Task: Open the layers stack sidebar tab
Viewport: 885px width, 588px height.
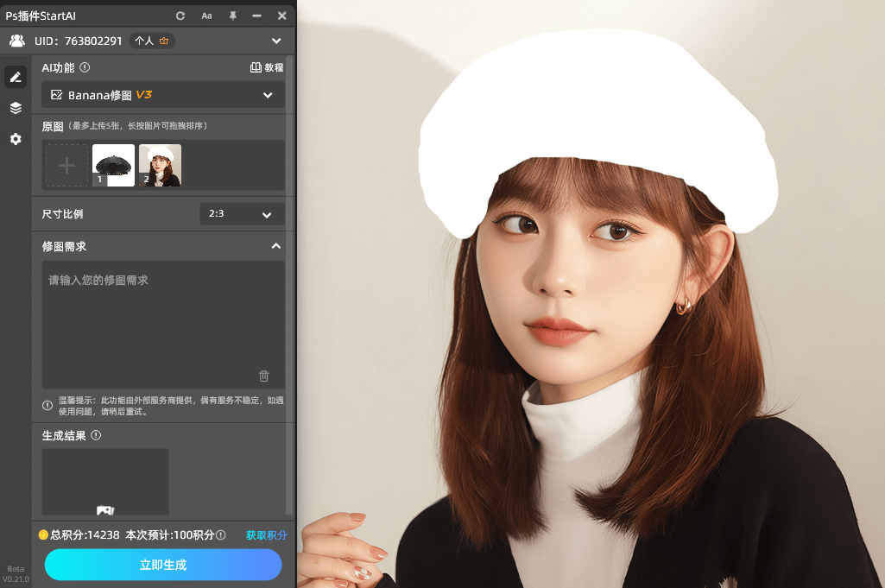Action: (16, 108)
